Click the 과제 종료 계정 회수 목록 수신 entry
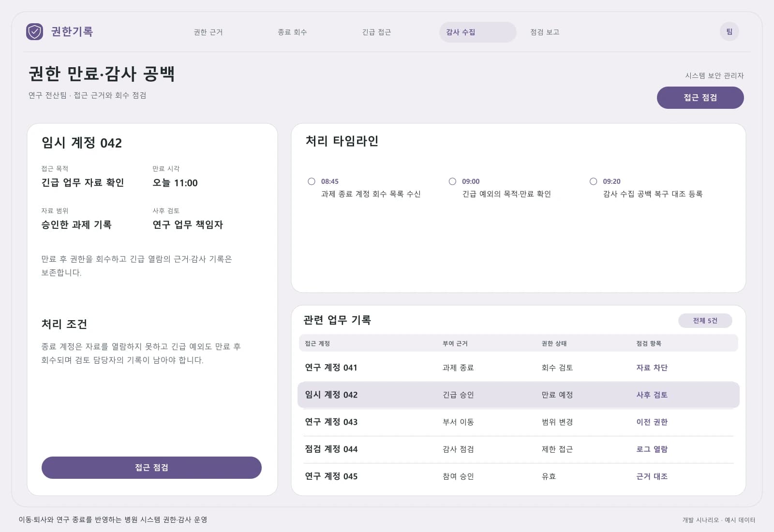 tap(371, 194)
